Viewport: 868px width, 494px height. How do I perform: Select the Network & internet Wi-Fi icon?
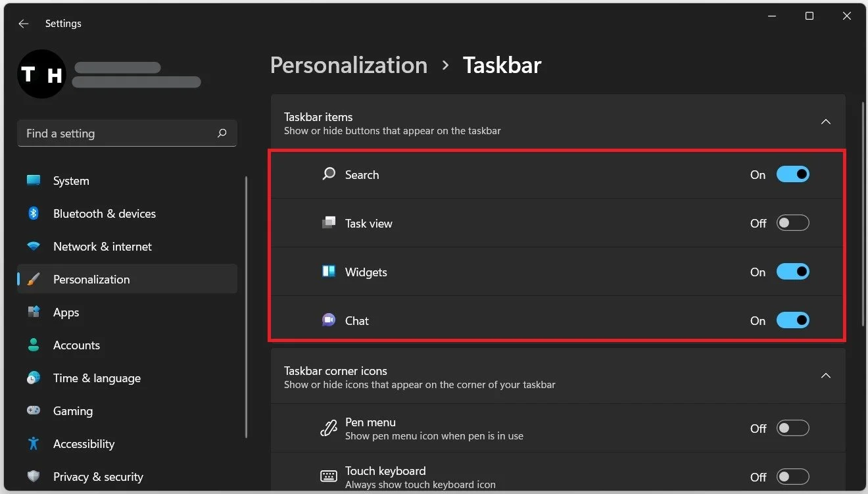coord(34,247)
